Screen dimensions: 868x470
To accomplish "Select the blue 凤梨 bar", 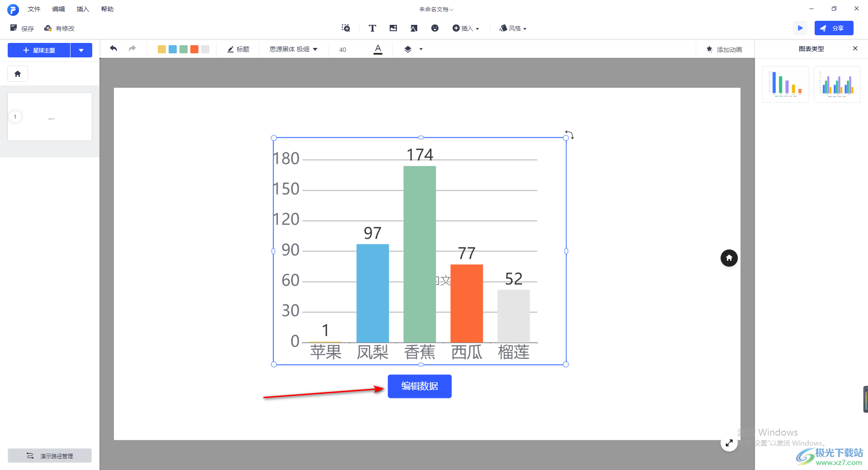I will (x=373, y=293).
